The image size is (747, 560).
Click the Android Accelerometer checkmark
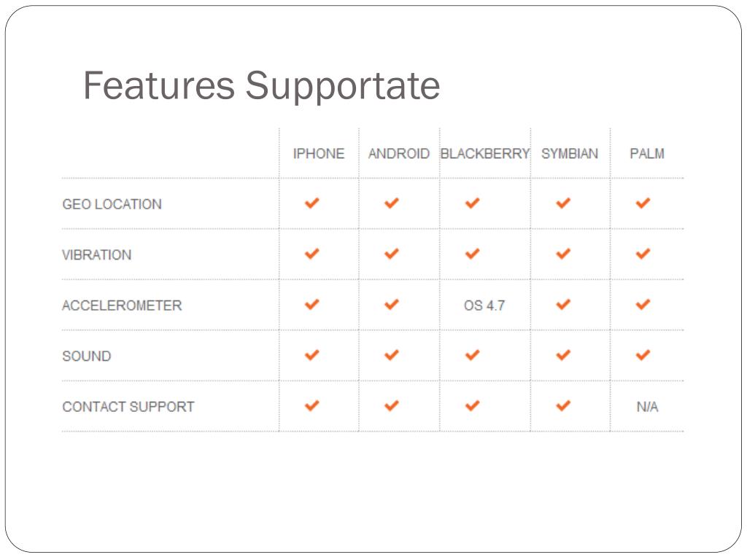click(x=392, y=304)
